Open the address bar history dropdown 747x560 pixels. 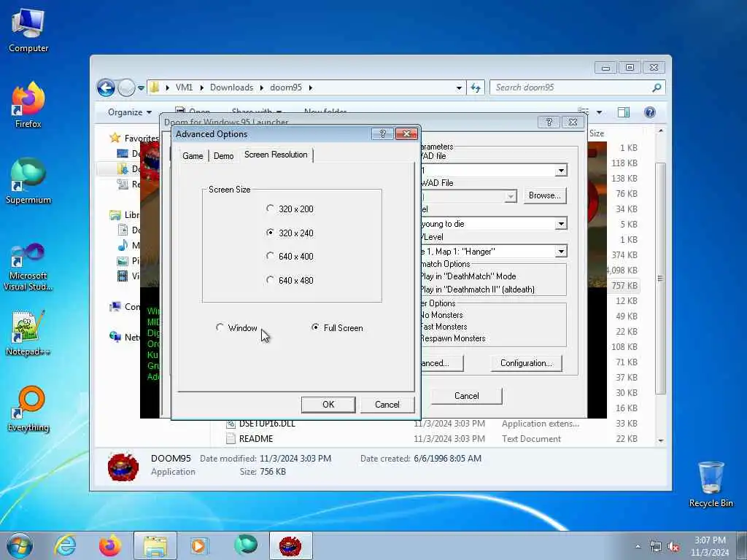coord(459,87)
